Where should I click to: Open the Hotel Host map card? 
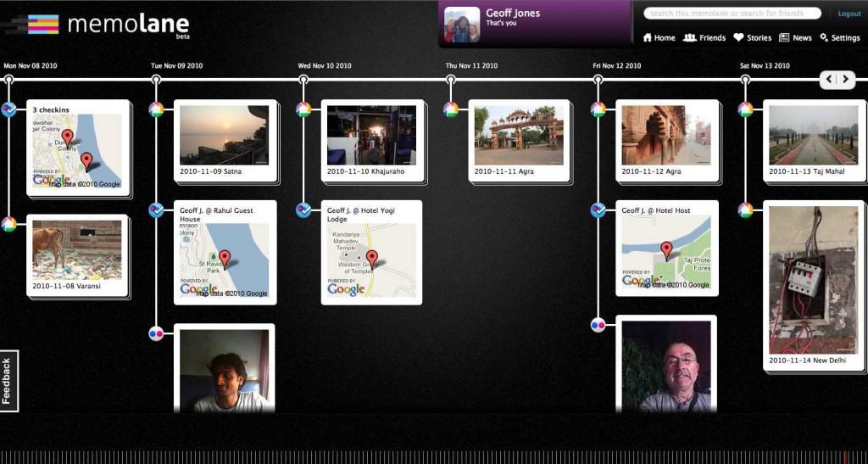(x=667, y=248)
